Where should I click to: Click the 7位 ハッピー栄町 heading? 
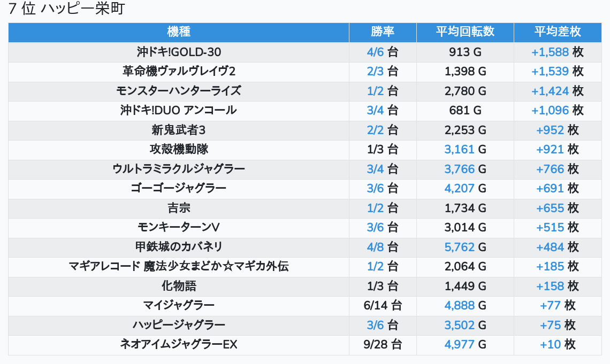(66, 10)
